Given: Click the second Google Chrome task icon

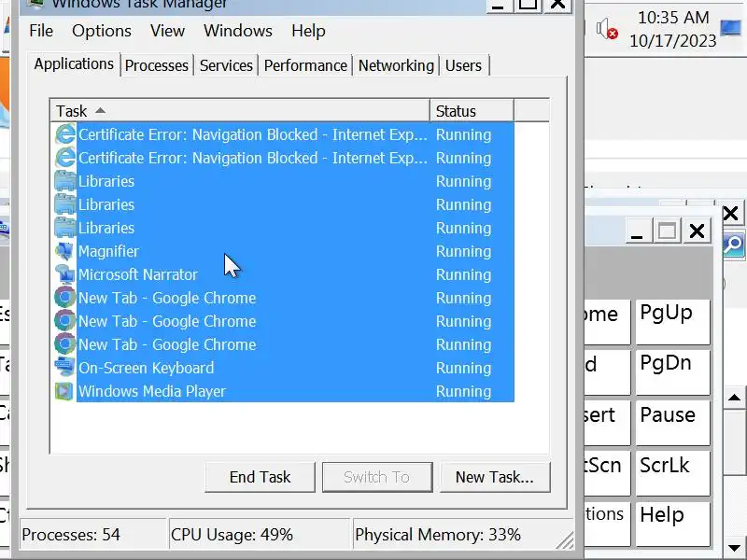Looking at the screenshot, I should coord(65,321).
